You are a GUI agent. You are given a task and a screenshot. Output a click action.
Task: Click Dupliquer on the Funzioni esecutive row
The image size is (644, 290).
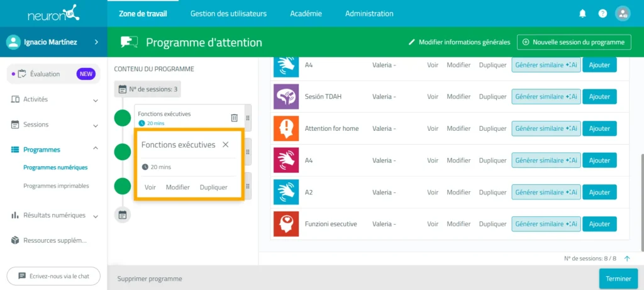493,224
